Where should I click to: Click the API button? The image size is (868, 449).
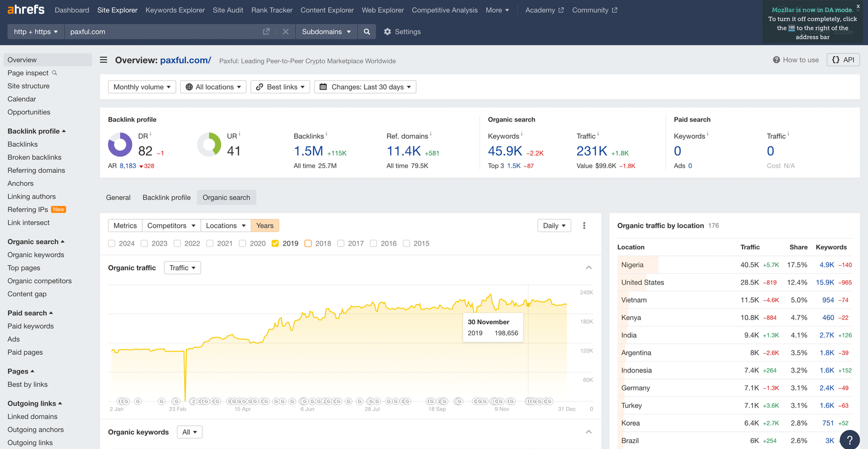tap(843, 60)
